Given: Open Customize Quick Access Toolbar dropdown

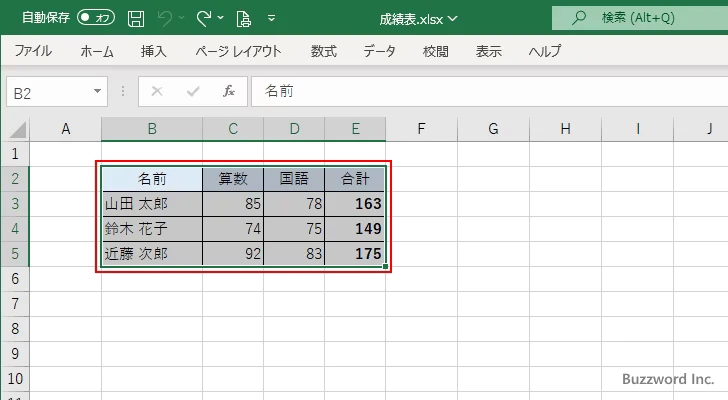Looking at the screenshot, I should tap(272, 19).
